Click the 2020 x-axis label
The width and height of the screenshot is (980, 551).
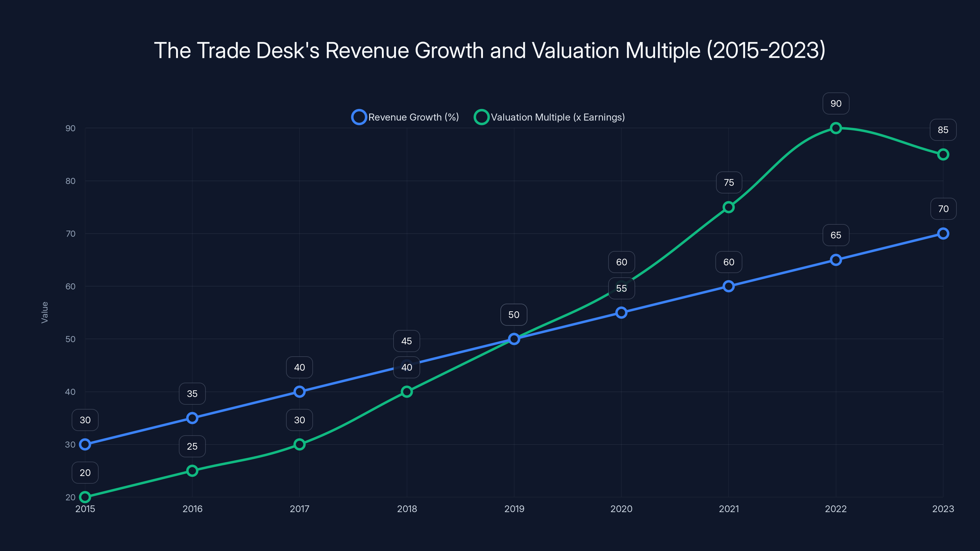pos(621,509)
